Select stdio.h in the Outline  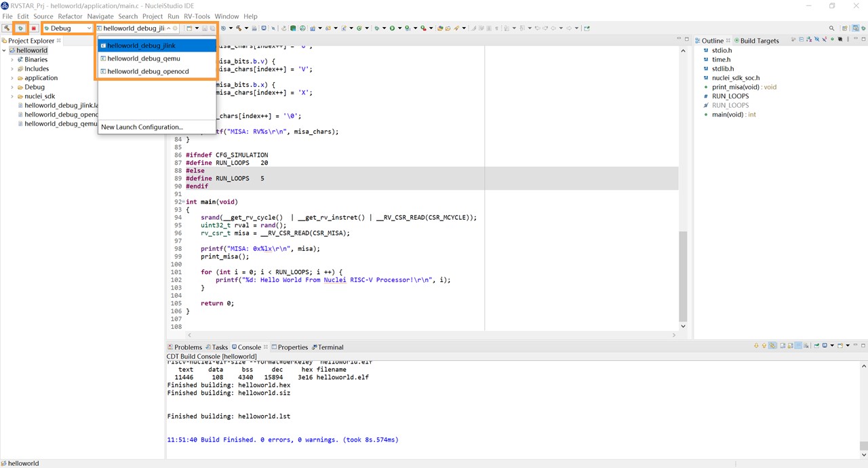click(722, 50)
